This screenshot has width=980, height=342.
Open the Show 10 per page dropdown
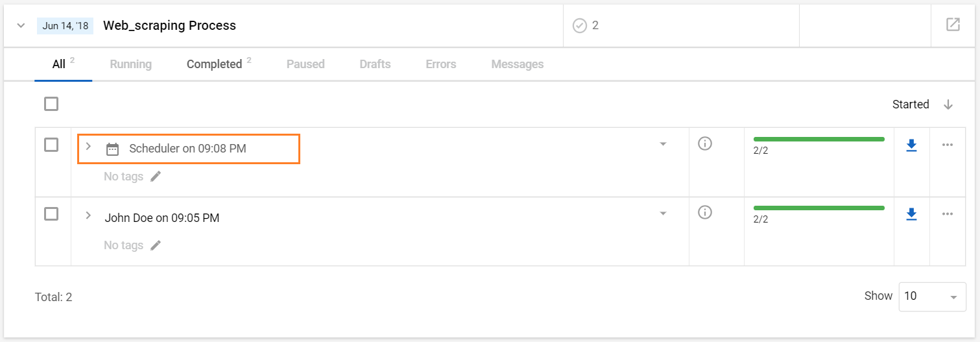click(x=932, y=297)
